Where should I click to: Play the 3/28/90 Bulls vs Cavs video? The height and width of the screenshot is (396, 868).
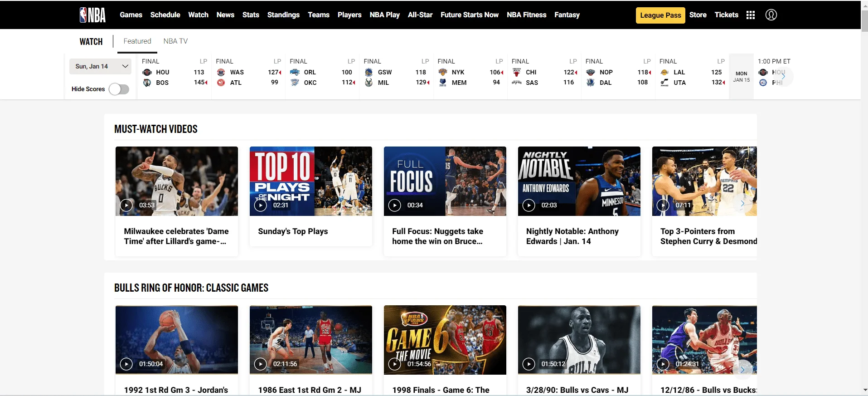pyautogui.click(x=529, y=364)
